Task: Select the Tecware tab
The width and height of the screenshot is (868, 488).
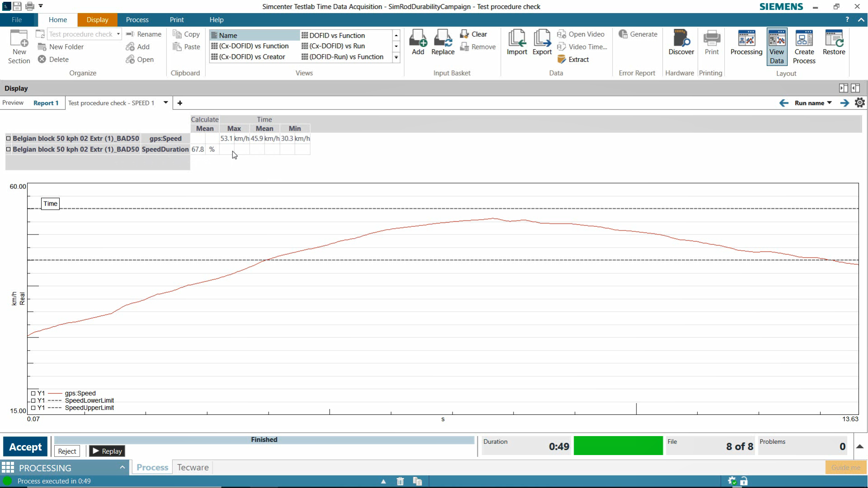Action: [193, 468]
